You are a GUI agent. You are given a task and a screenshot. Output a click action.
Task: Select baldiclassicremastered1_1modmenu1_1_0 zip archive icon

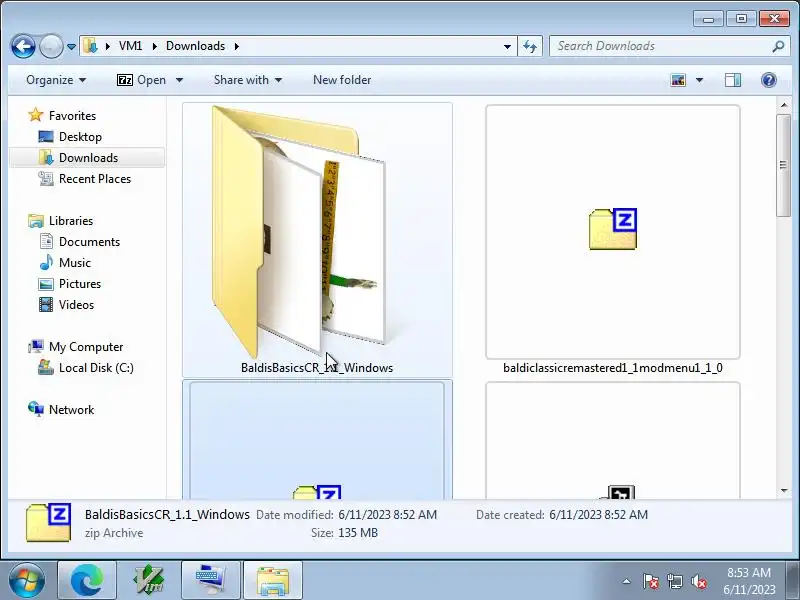[613, 229]
